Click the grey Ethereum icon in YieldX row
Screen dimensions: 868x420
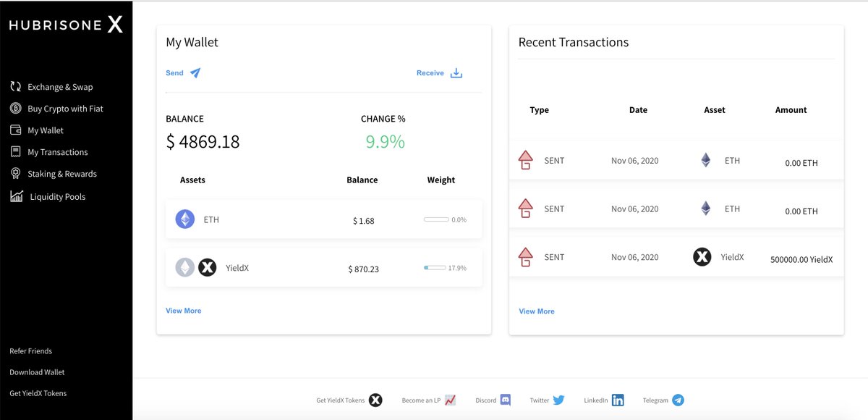[x=185, y=268]
